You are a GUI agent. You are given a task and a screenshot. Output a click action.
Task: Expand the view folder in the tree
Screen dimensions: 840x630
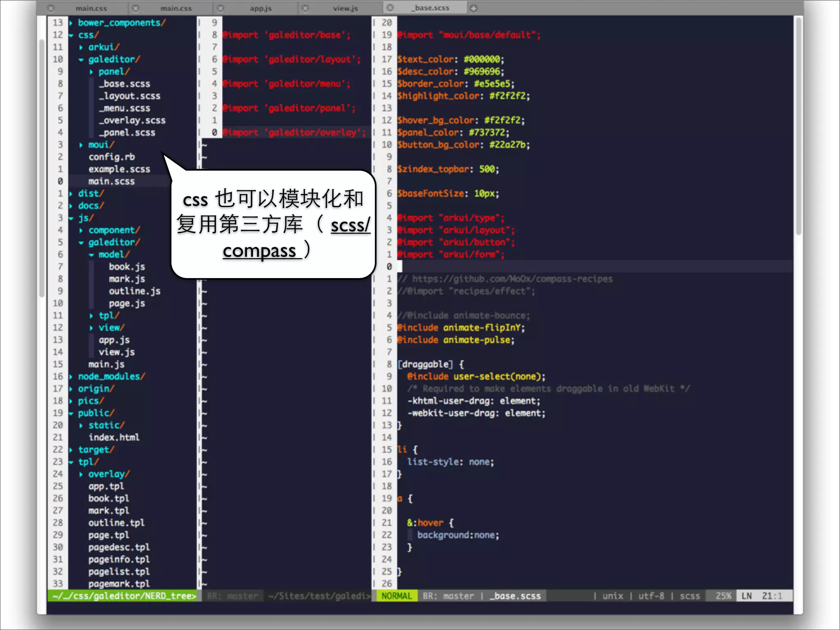tap(91, 328)
